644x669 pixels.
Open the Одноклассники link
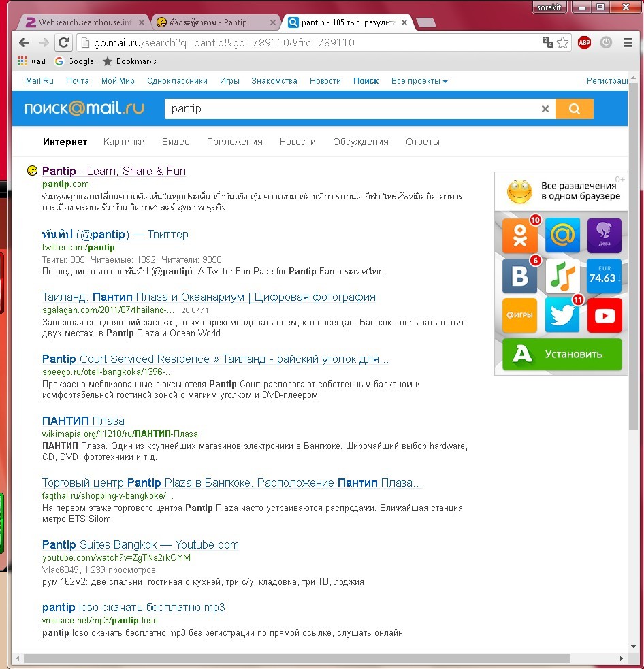click(x=177, y=81)
